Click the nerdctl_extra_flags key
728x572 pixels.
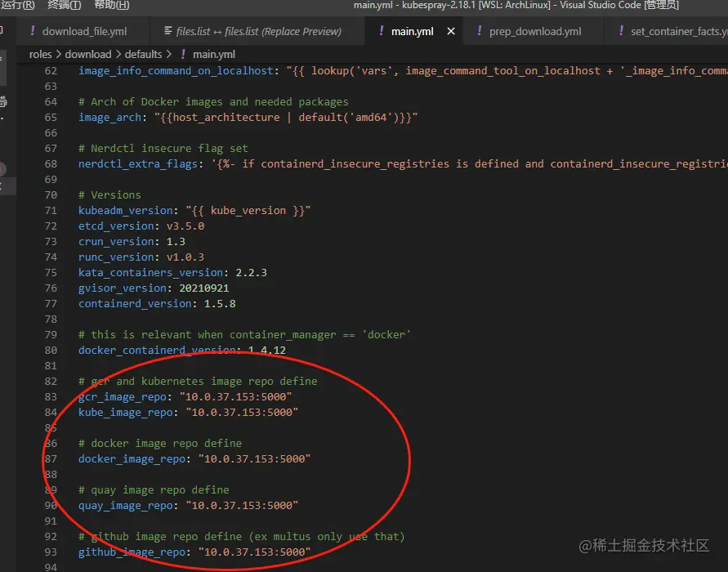[138, 164]
